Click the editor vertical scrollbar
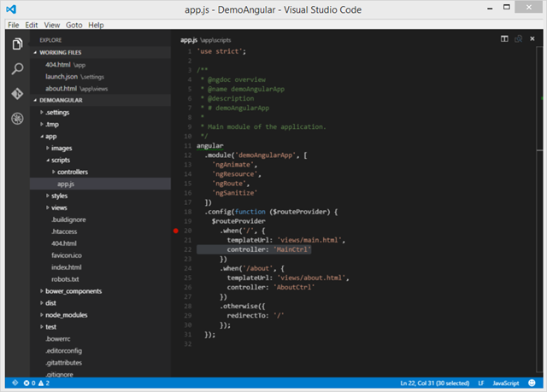 point(539,209)
